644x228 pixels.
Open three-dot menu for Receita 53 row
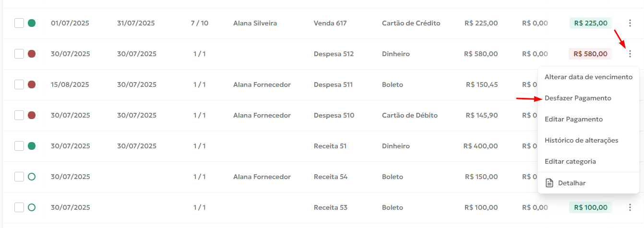(630, 207)
